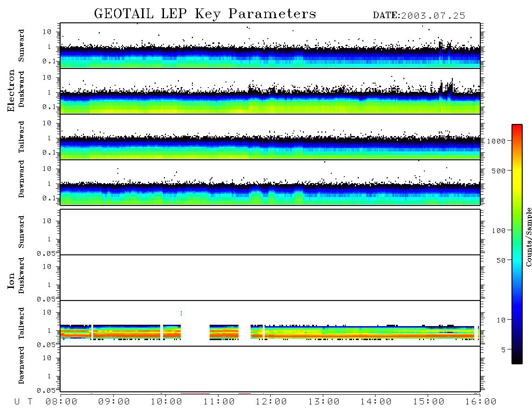Click the vertical Ion group label
This screenshot has width=532, height=410.
11,280
